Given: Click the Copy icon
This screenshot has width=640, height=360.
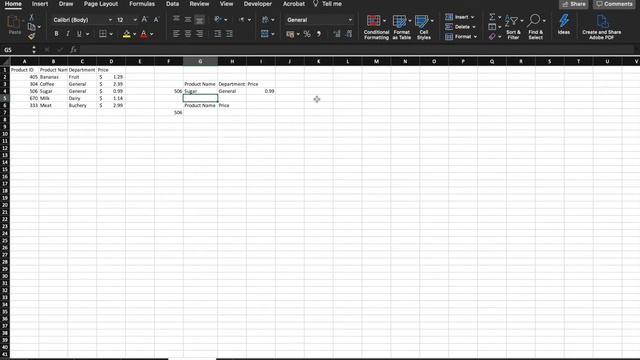Looking at the screenshot, I should [31, 27].
